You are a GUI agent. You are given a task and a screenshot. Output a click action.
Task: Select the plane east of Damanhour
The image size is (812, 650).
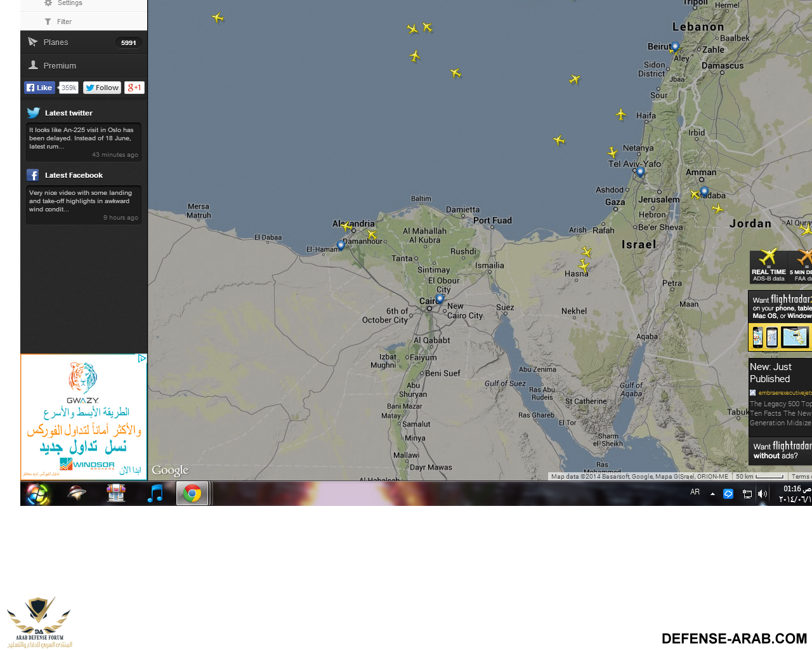pos(372,235)
